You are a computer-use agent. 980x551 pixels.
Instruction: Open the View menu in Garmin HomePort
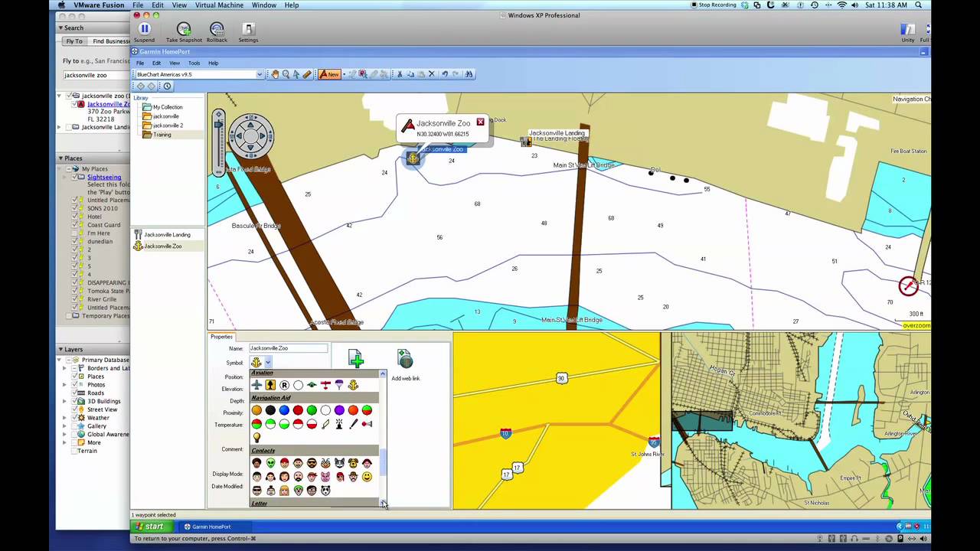[x=175, y=63]
